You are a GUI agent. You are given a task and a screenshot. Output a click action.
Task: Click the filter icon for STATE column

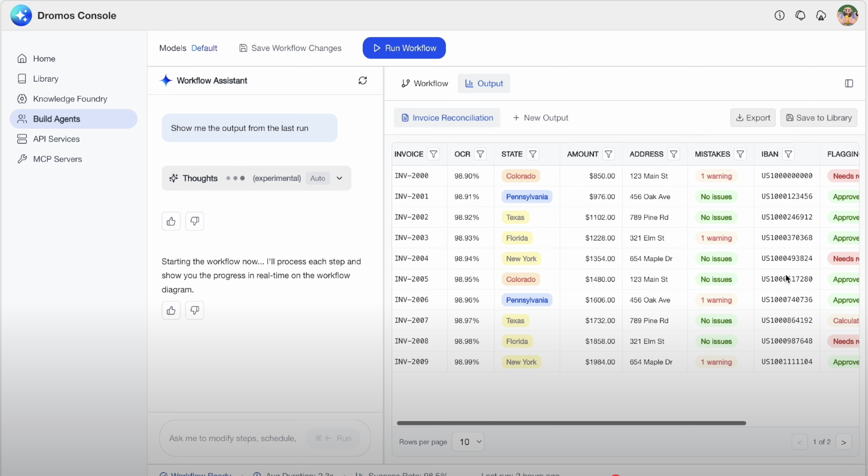[533, 154]
